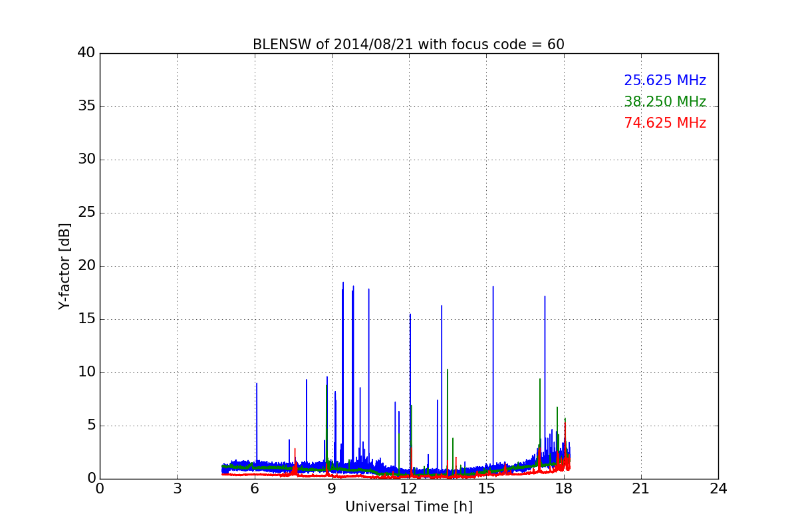Click the x-axis tick label 12
The width and height of the screenshot is (798, 532).
[409, 489]
